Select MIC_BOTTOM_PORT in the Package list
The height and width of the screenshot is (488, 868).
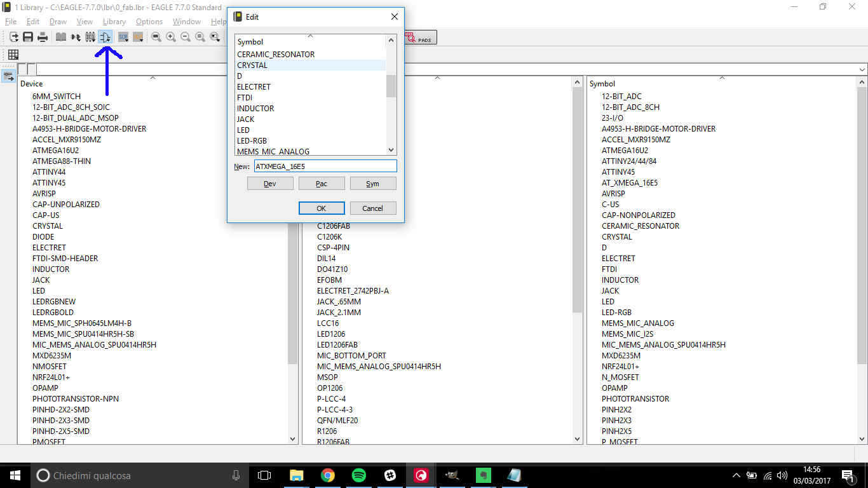(351, 356)
